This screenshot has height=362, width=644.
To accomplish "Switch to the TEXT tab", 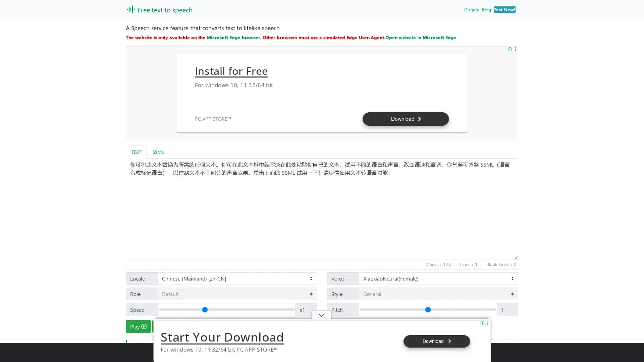I will [x=136, y=152].
